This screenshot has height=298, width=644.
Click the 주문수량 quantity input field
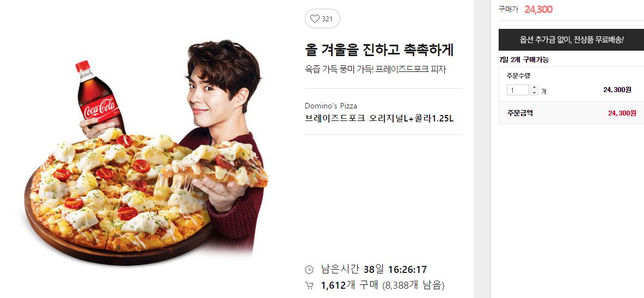click(x=518, y=90)
